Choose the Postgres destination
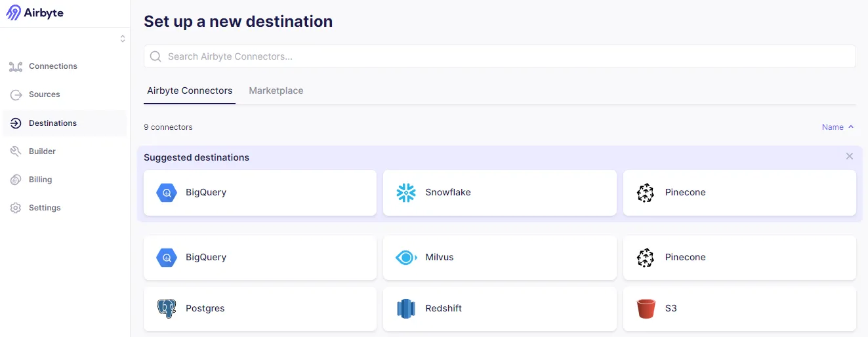Image resolution: width=868 pixels, height=337 pixels. [260, 309]
